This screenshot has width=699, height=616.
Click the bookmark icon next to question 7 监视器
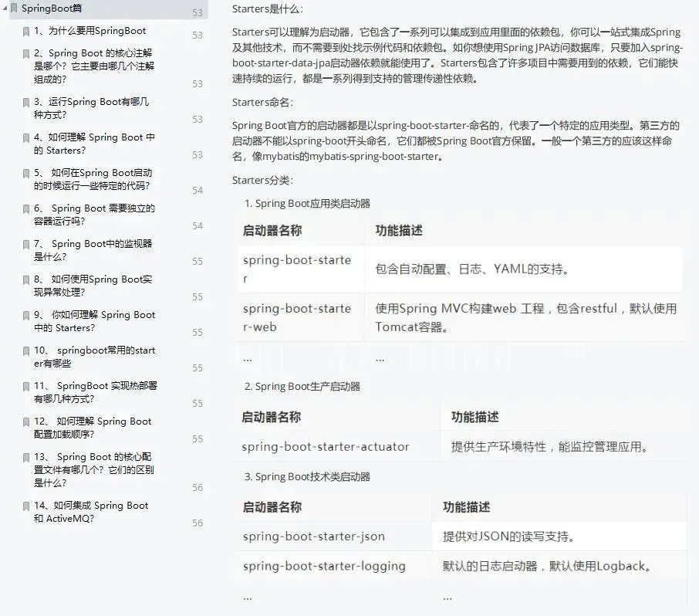coord(26,244)
